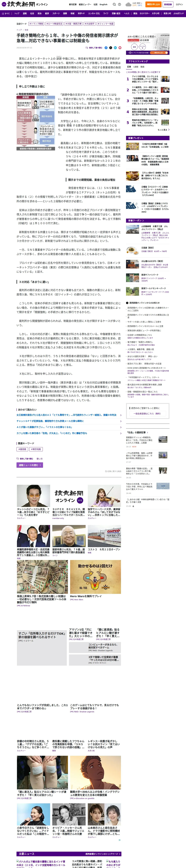Open ranking article 1 about ゼレンスキー
Viewport: 186px width, 868px height.
coord(145,79)
